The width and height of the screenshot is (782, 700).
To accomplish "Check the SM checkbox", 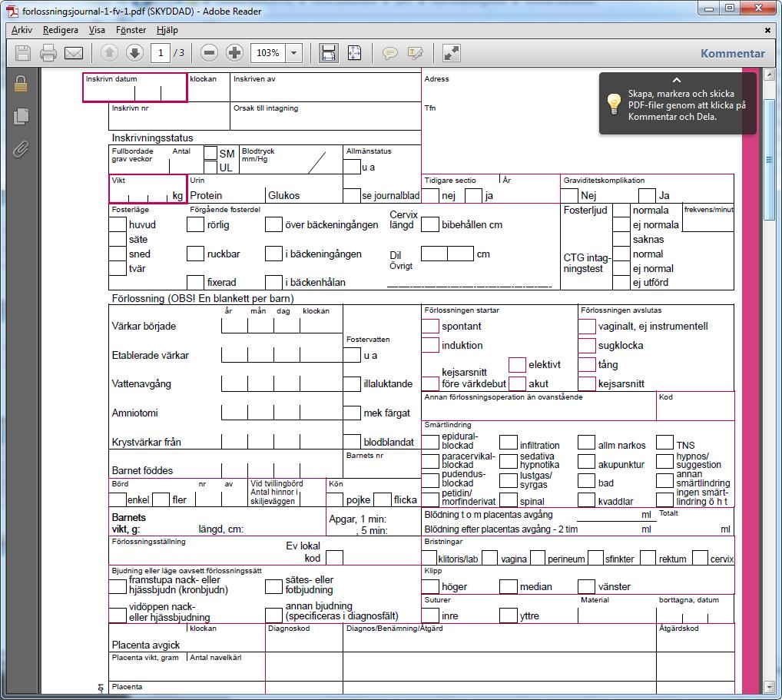I will click(210, 153).
